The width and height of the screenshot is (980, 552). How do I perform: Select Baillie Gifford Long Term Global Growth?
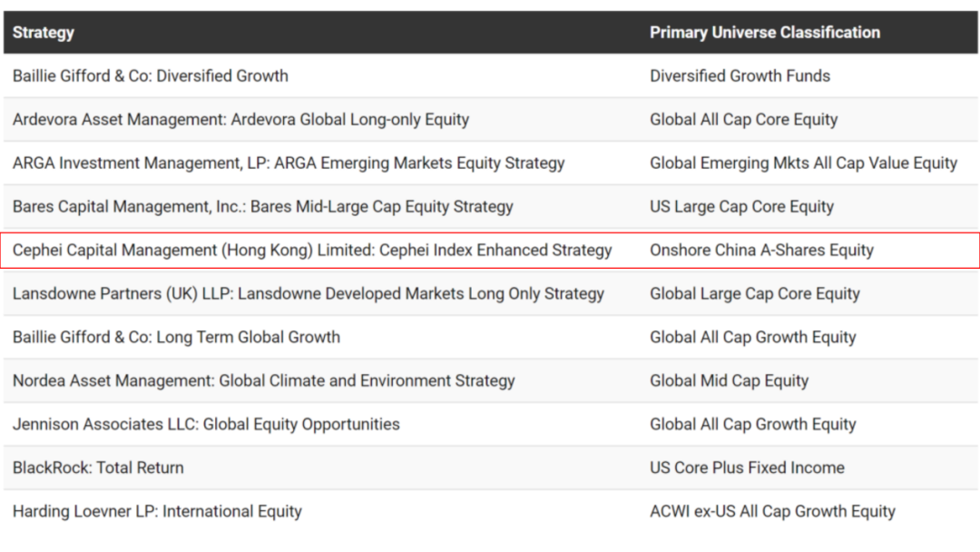coord(176,338)
